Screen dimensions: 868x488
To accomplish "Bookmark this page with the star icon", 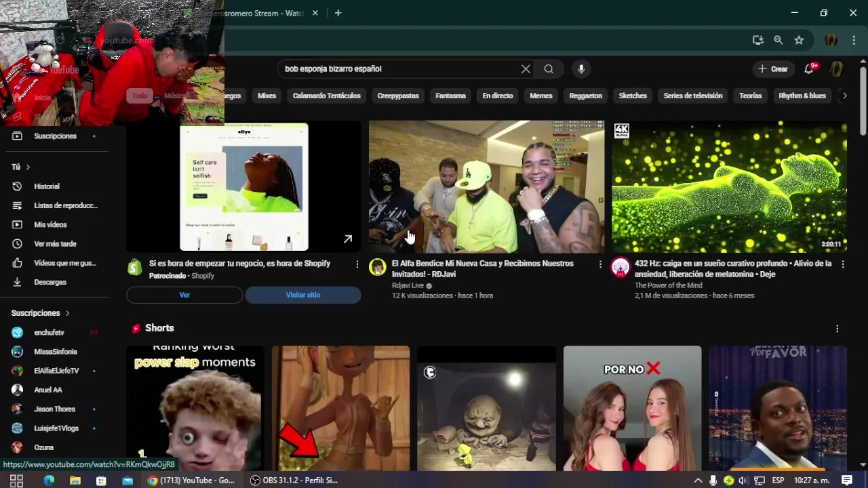I will [799, 40].
